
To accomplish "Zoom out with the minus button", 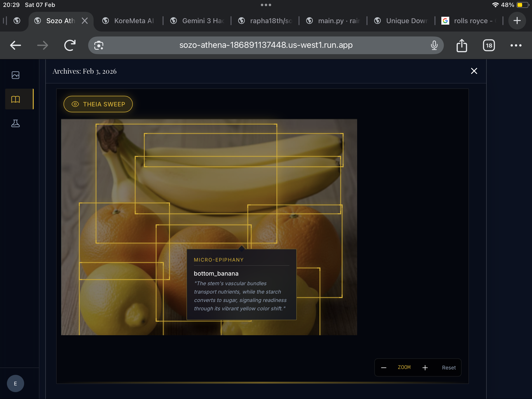I will pos(384,368).
